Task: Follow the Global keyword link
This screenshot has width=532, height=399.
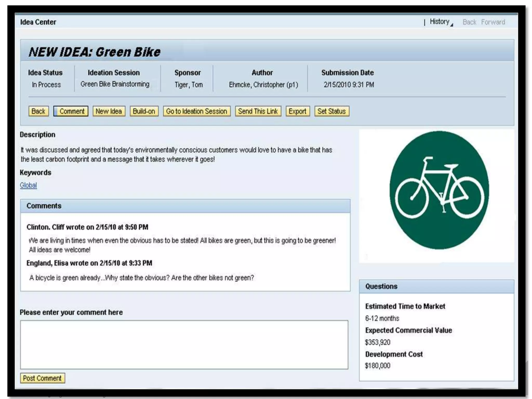Action: (28, 185)
